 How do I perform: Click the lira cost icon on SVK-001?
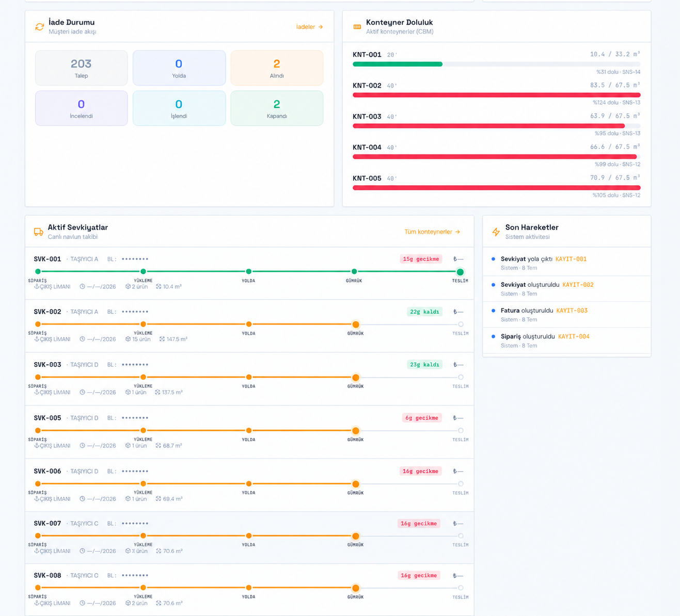[455, 259]
